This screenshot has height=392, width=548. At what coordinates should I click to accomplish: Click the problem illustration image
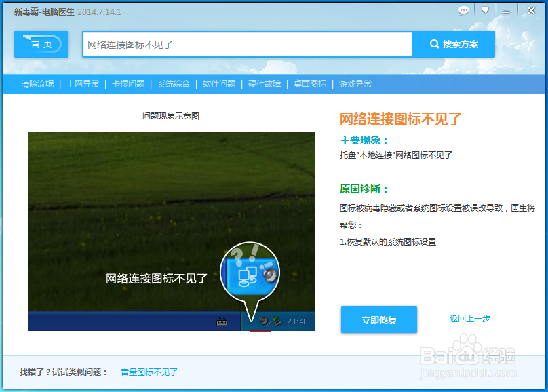tap(171, 231)
